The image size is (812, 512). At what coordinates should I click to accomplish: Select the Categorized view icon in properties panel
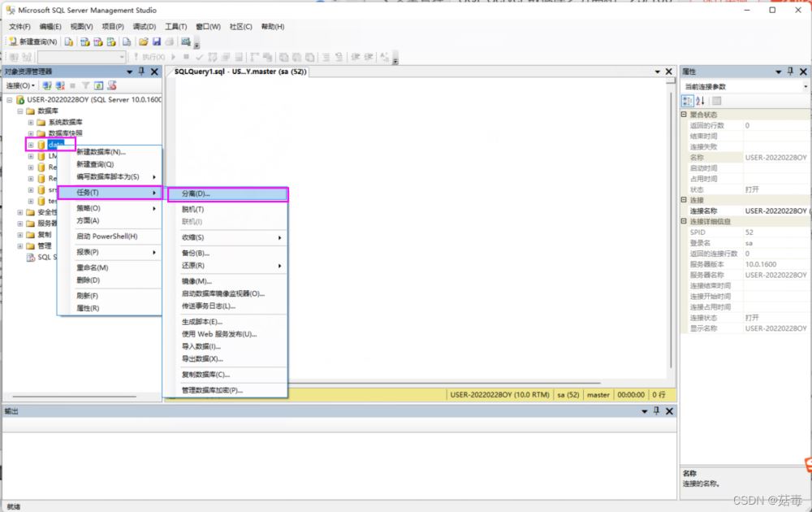pyautogui.click(x=688, y=101)
